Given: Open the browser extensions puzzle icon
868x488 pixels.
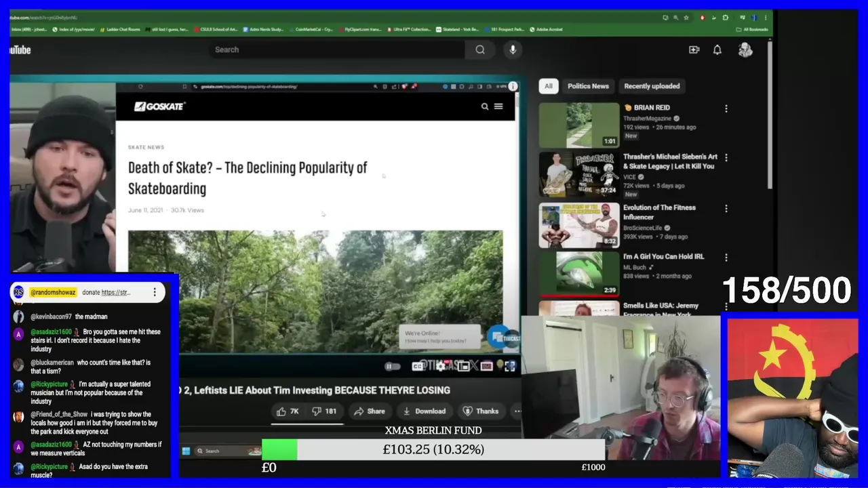Looking at the screenshot, I should [726, 18].
